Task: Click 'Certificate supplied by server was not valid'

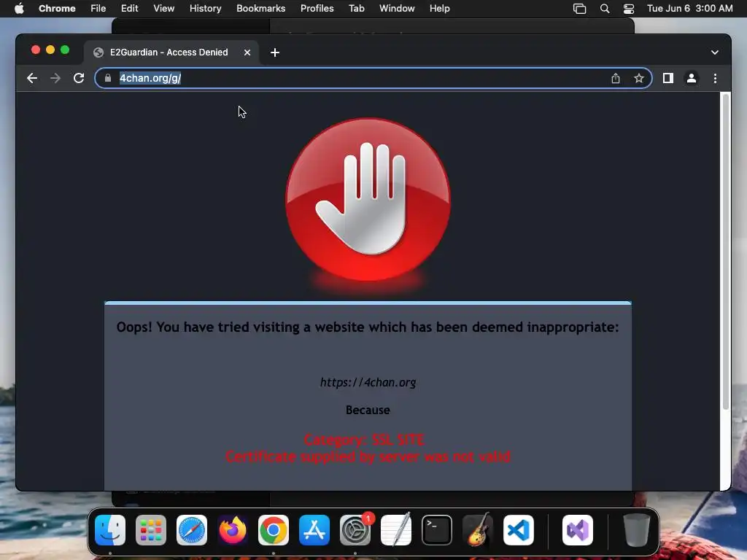Action: [x=368, y=456]
